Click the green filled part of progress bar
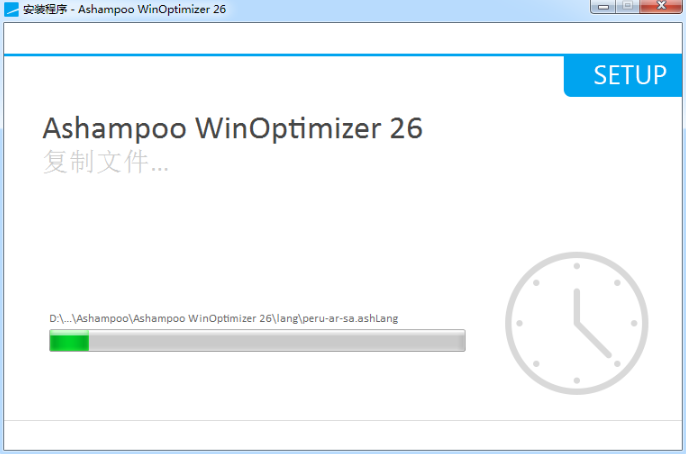 [69, 341]
